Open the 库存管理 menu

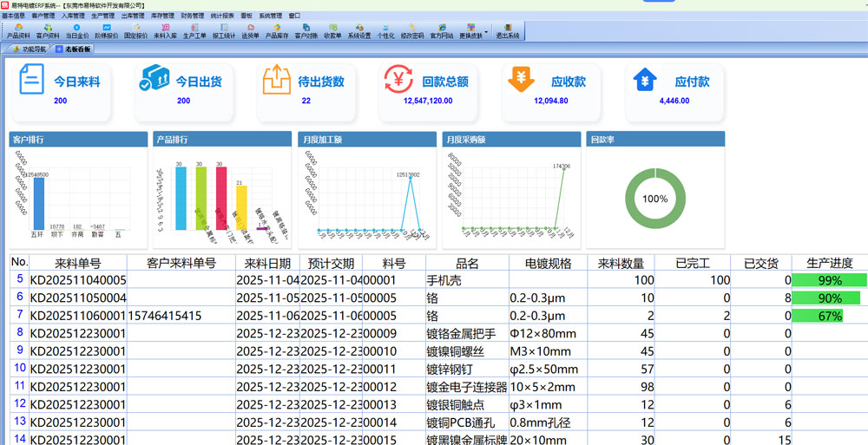point(162,16)
